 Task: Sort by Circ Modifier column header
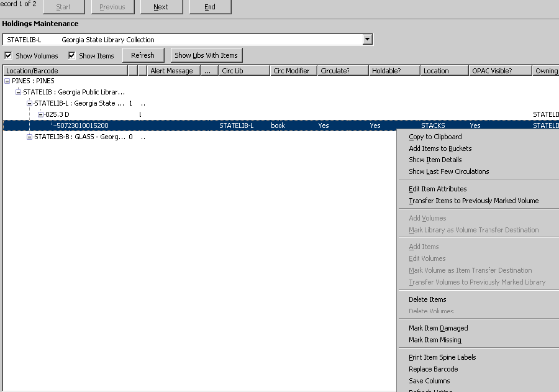[x=291, y=71]
